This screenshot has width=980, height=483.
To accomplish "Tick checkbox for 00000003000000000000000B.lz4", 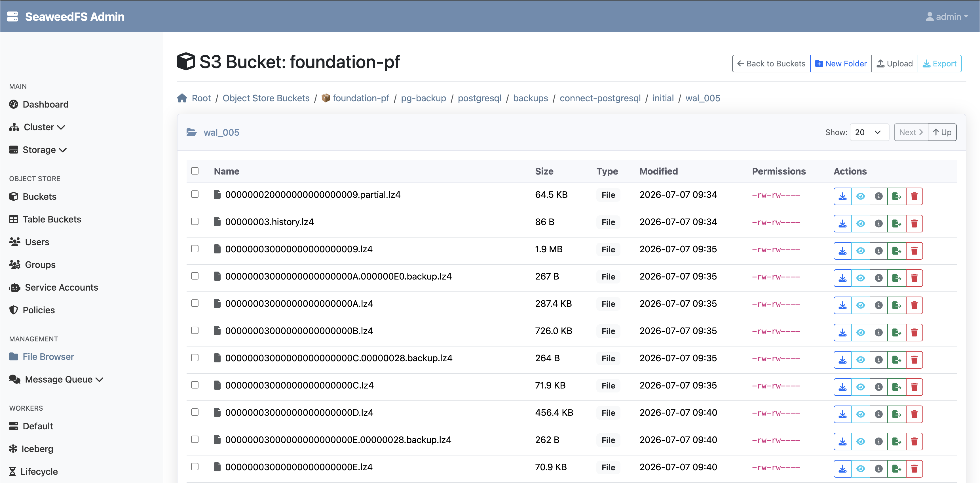I will [x=195, y=330].
